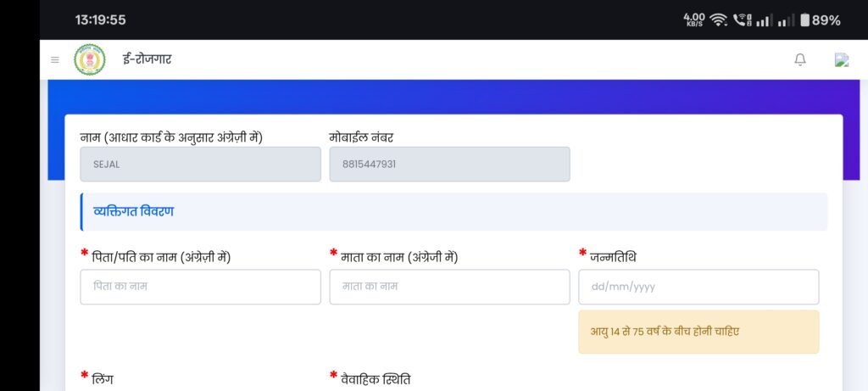Screen dimensions: 868x391
Task: Focus the माता का नाम input field
Action: (449, 287)
